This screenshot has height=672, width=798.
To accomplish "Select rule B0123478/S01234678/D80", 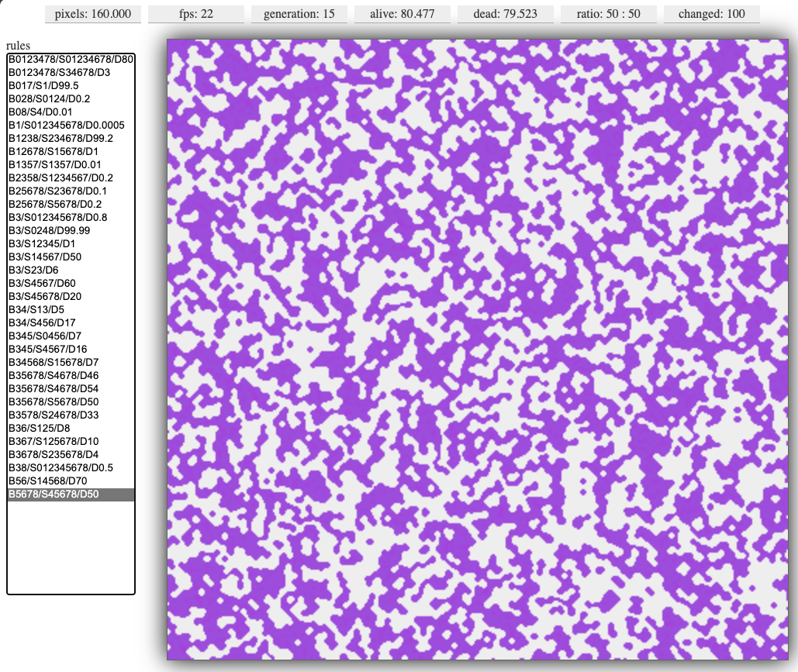I will coord(71,60).
